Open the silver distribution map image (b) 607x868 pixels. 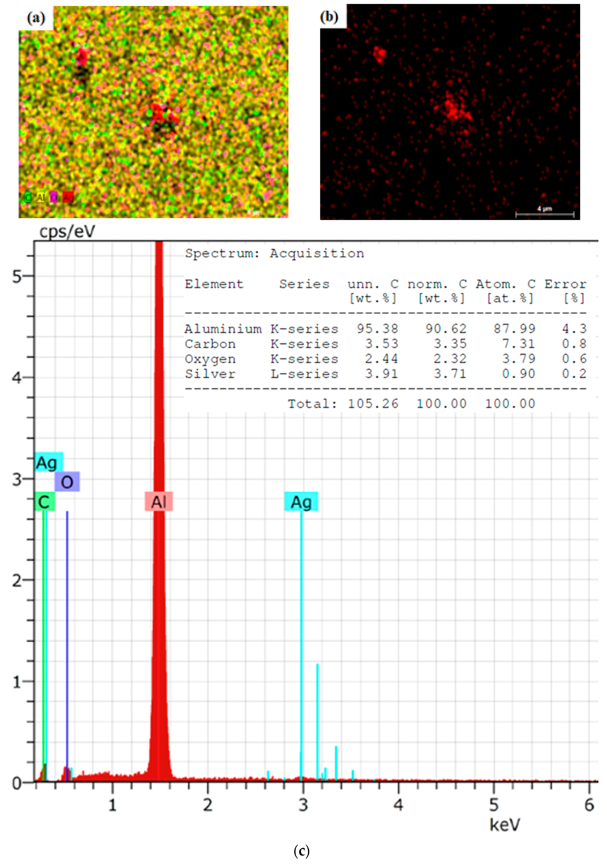coord(450,112)
